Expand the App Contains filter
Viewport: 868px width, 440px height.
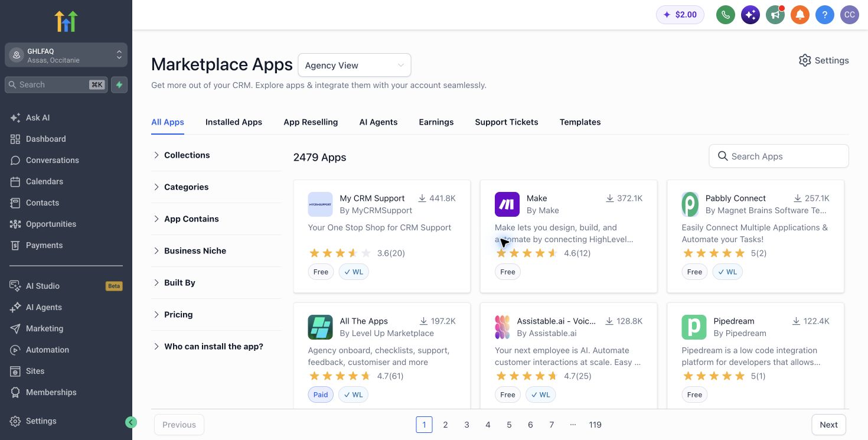tap(216, 219)
